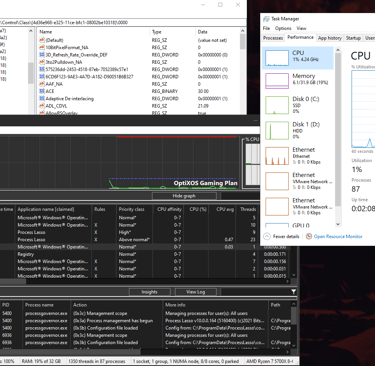Click the 'RAM: 19% of 32 GB' status entry
The image size is (375, 366).
point(41,361)
